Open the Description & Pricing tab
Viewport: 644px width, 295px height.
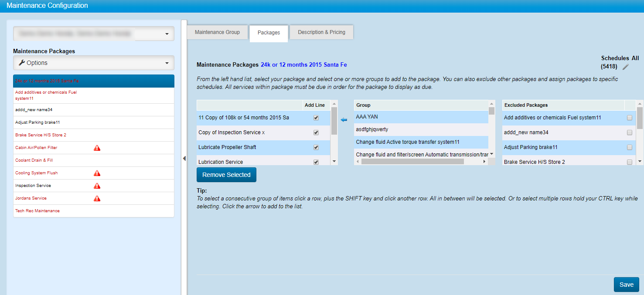pos(321,32)
